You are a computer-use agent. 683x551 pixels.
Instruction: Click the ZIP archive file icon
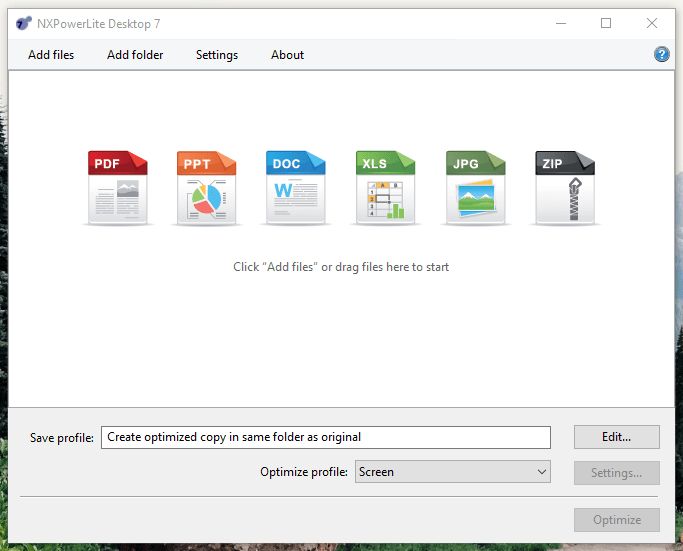565,188
